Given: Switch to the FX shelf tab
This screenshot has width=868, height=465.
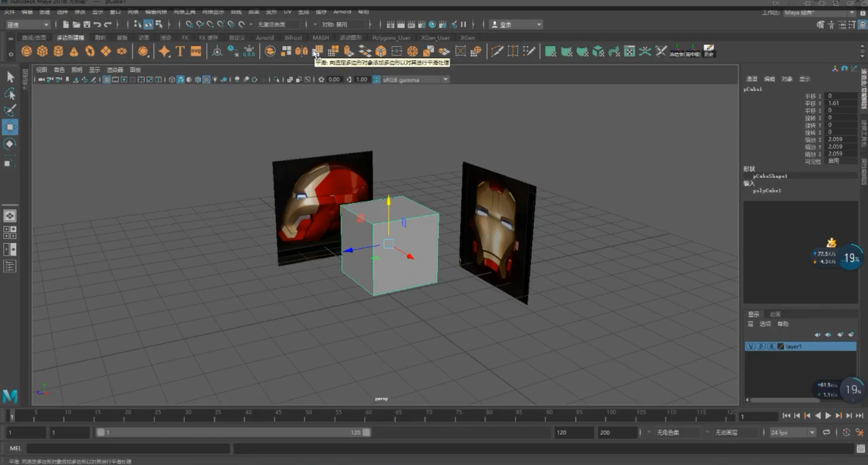Looking at the screenshot, I should click(185, 38).
